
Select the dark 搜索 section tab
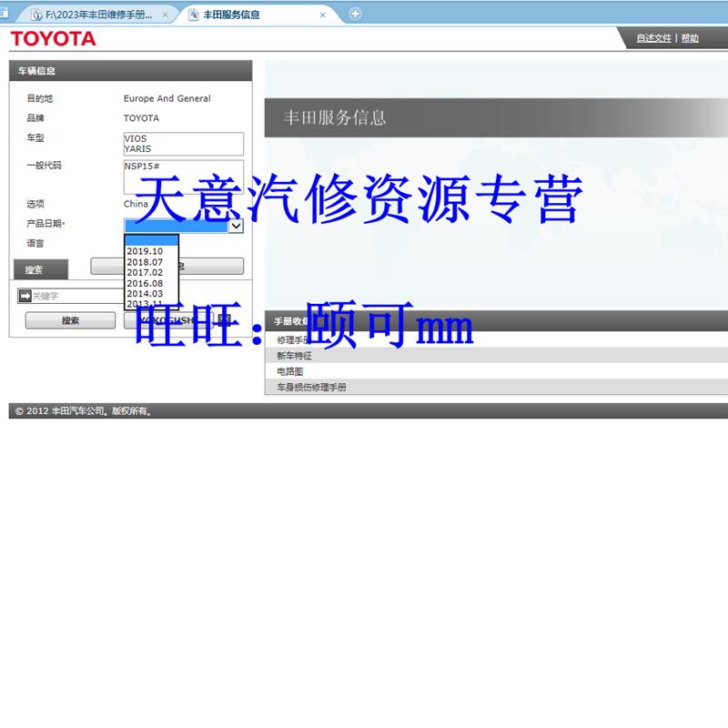pos(41,269)
